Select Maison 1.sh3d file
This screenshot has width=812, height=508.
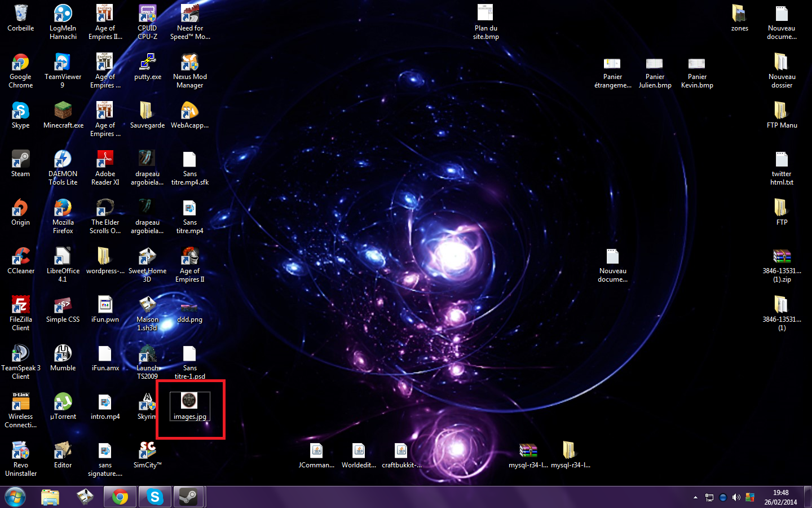click(147, 313)
